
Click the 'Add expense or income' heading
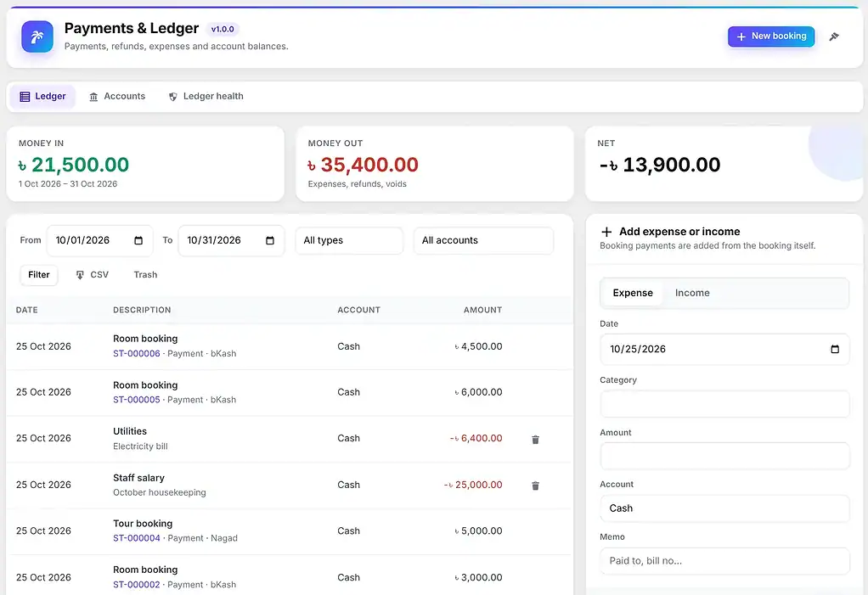point(679,232)
